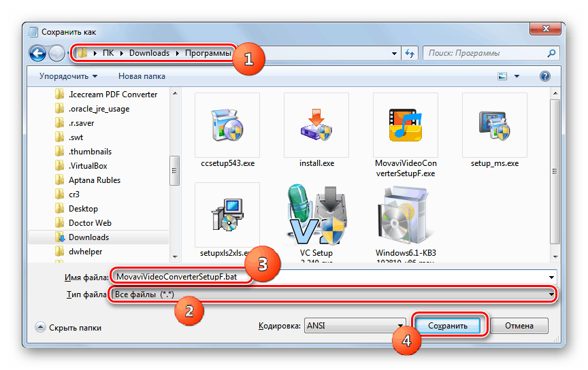
Task: Click the refresh icon next to address bar
Action: click(410, 54)
